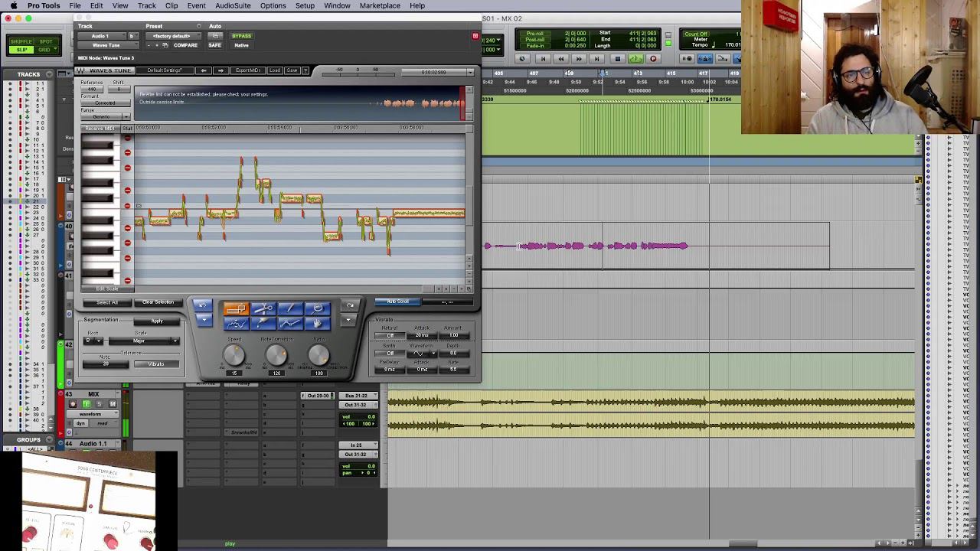Select the Magnifier zoom tool
The image size is (980, 551).
(x=318, y=309)
